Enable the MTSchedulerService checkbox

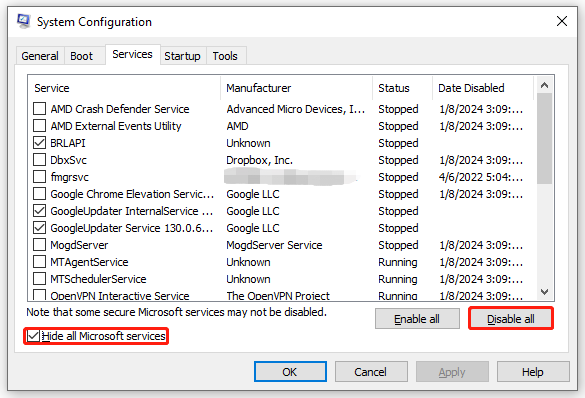pyautogui.click(x=40, y=279)
